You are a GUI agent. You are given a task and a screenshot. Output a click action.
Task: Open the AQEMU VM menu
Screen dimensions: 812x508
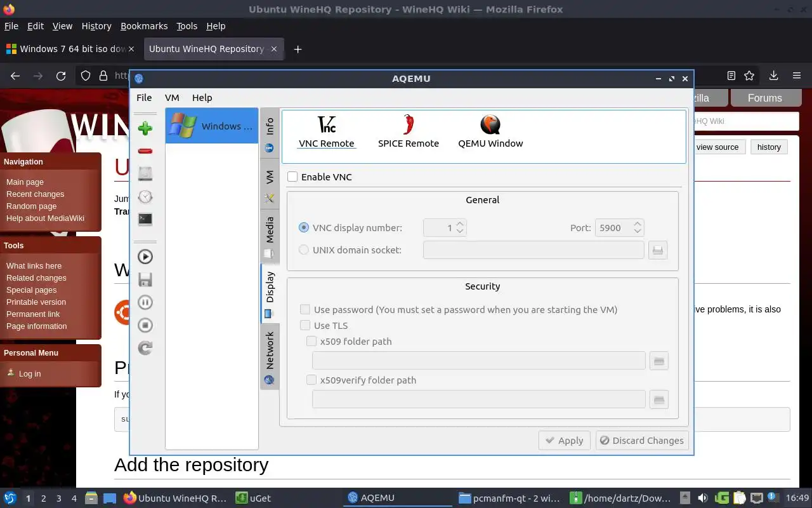pyautogui.click(x=172, y=97)
